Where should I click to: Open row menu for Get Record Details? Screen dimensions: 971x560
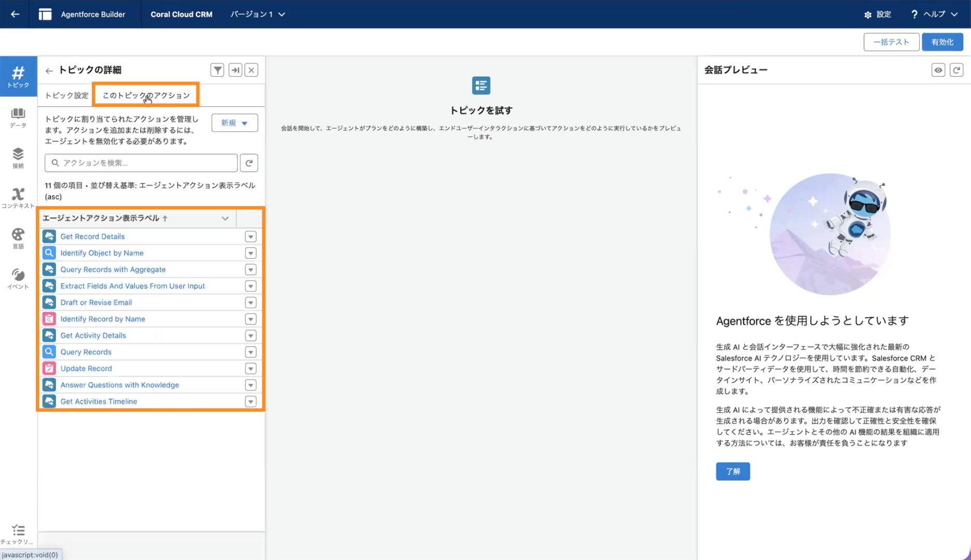click(x=251, y=237)
